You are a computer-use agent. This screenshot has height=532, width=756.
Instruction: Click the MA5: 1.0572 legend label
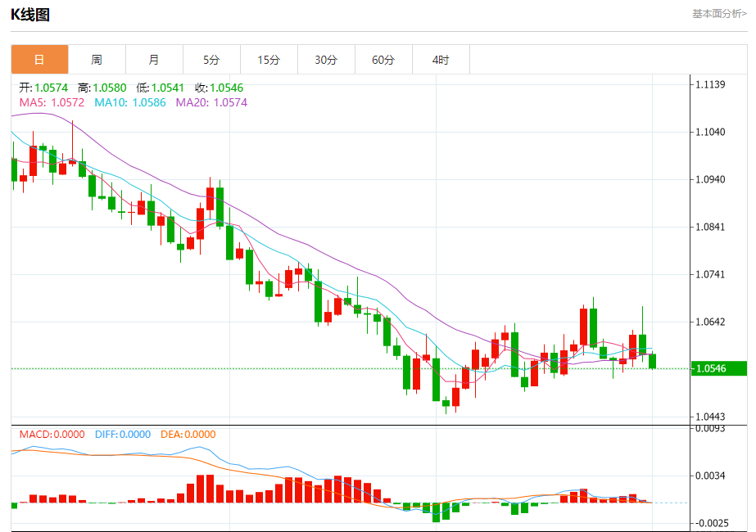click(x=52, y=102)
